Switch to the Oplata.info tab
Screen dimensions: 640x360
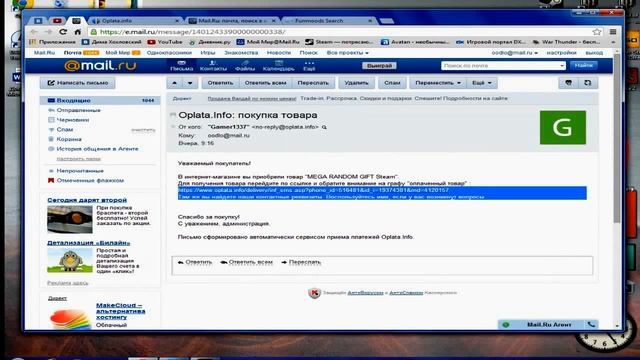(x=135, y=20)
